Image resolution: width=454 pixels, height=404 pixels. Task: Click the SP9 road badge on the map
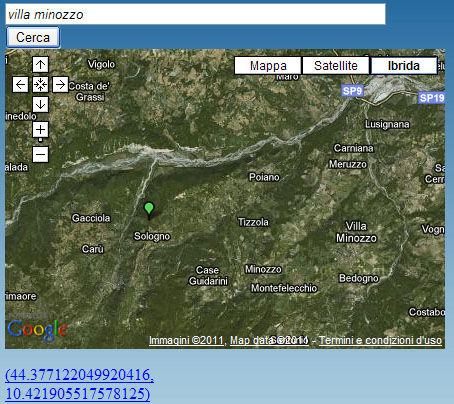point(352,91)
